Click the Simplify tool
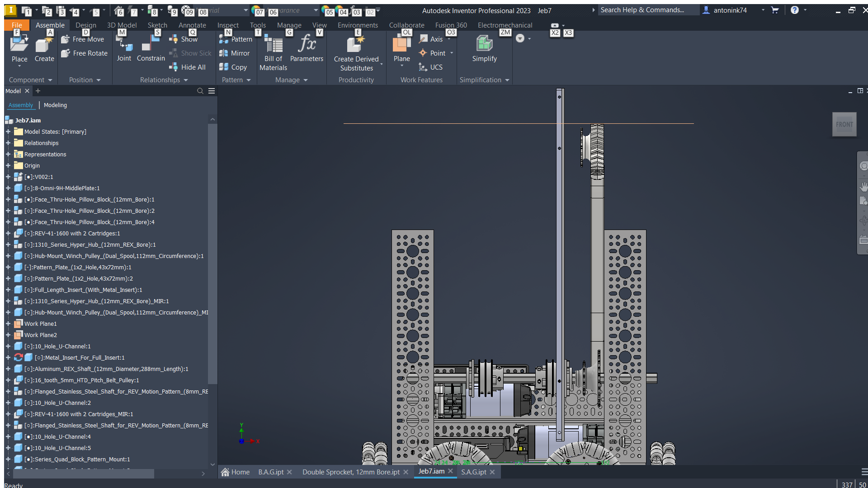Screen dimensions: 868x488 click(484, 49)
